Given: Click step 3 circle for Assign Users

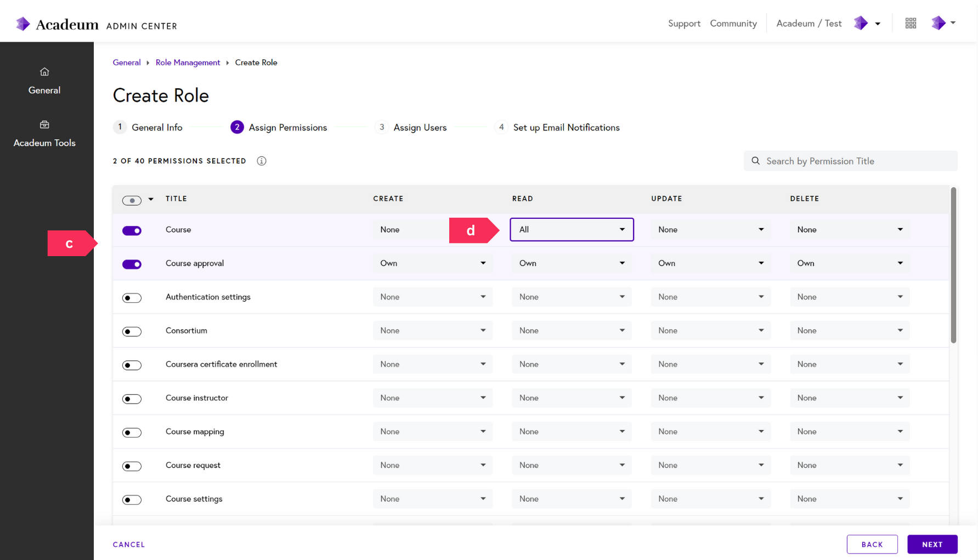Looking at the screenshot, I should [x=382, y=127].
